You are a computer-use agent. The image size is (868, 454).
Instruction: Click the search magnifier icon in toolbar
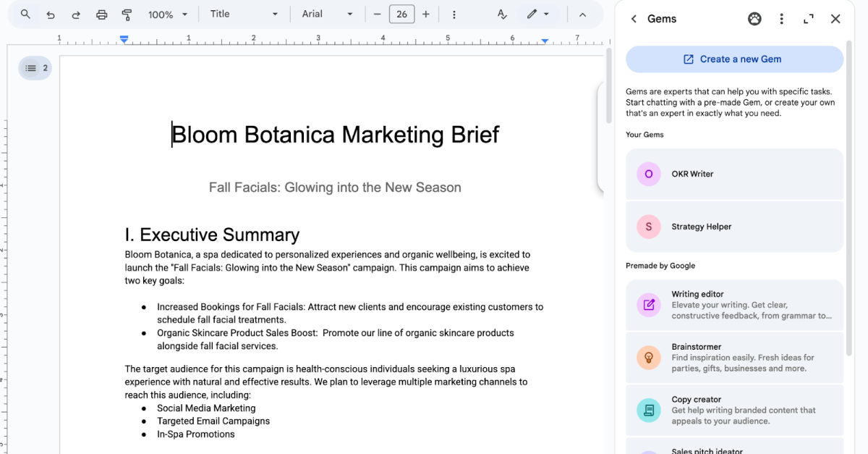25,14
